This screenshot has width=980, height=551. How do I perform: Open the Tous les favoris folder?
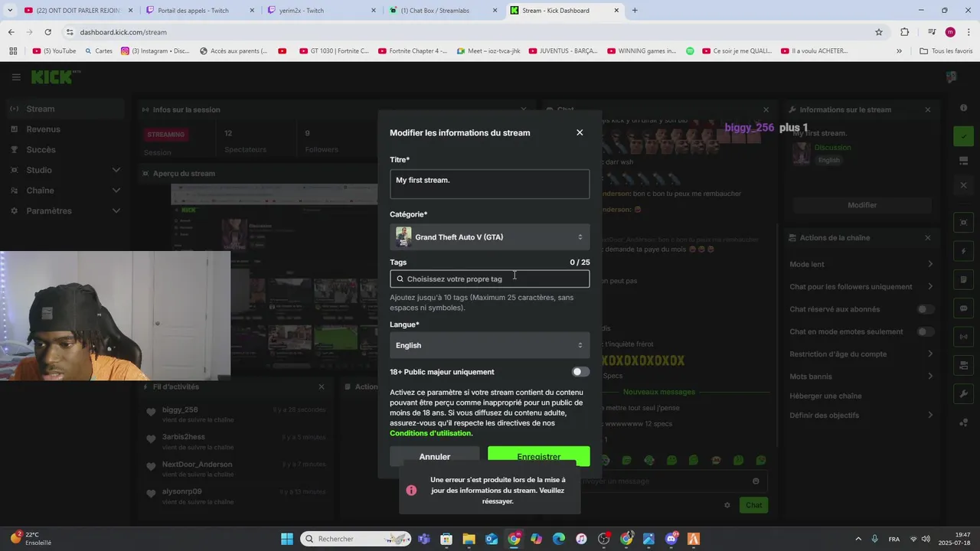946,51
